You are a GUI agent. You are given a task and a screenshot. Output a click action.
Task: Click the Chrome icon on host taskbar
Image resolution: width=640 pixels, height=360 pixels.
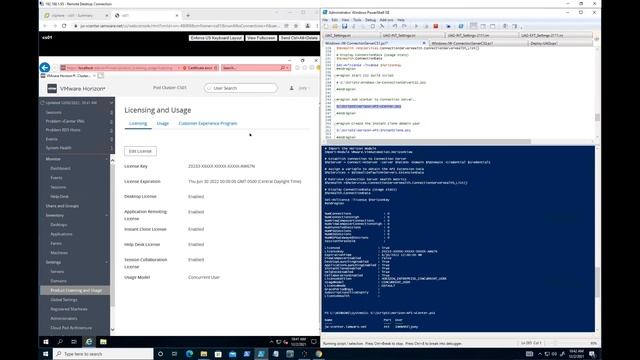point(319,354)
